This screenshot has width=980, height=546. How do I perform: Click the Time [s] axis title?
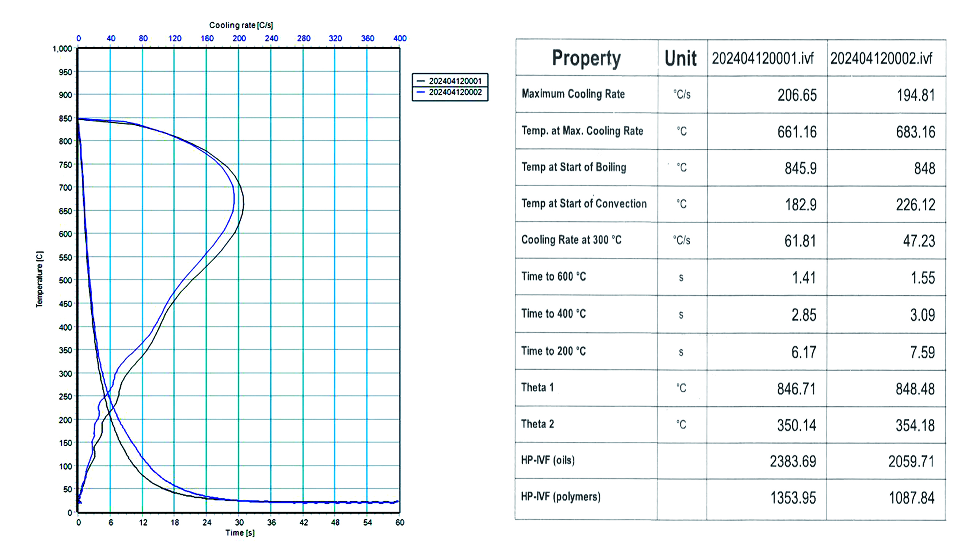(240, 533)
